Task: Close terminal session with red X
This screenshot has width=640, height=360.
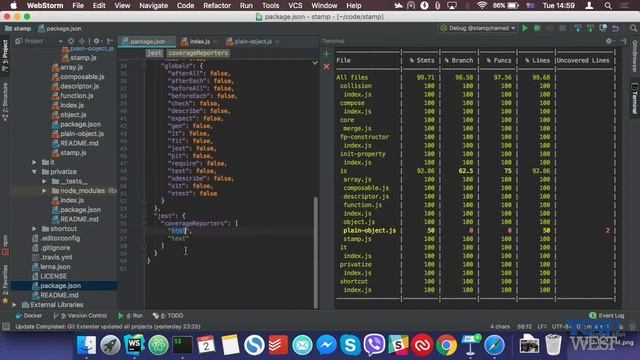Action: tap(327, 67)
